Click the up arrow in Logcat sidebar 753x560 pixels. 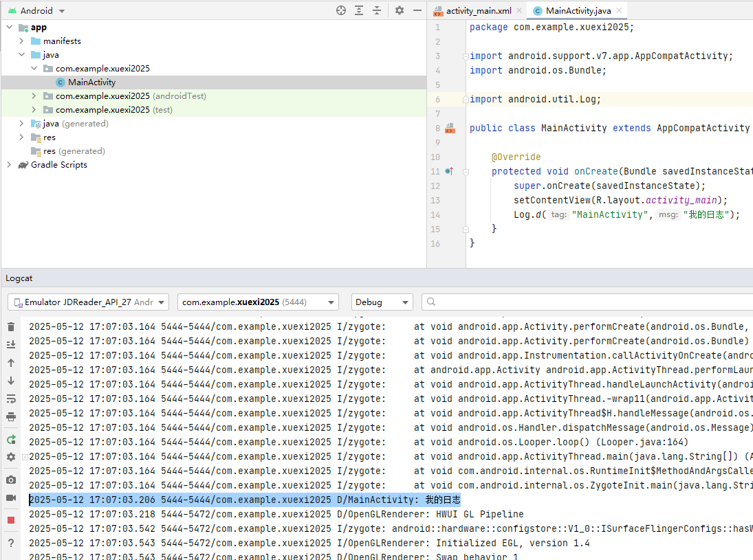11,363
